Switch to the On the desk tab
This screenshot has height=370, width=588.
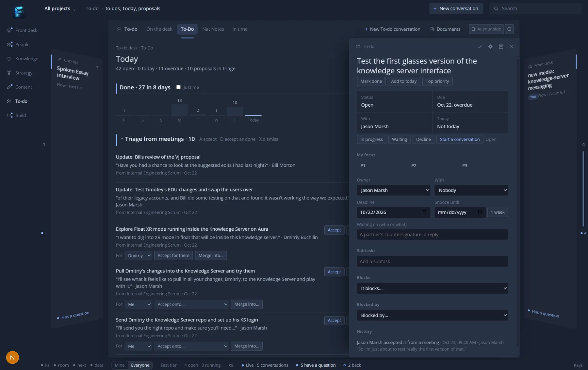159,29
